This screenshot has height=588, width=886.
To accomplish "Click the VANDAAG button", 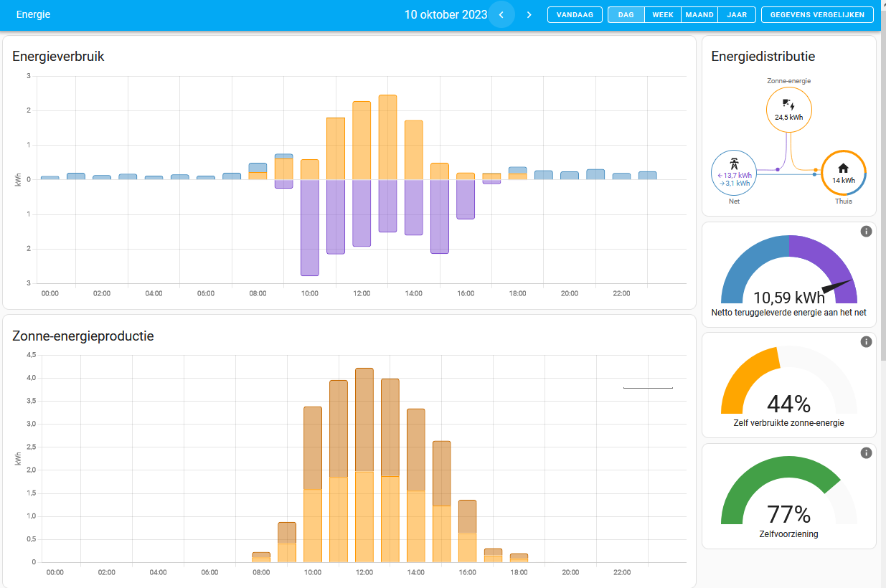I will pyautogui.click(x=575, y=15).
